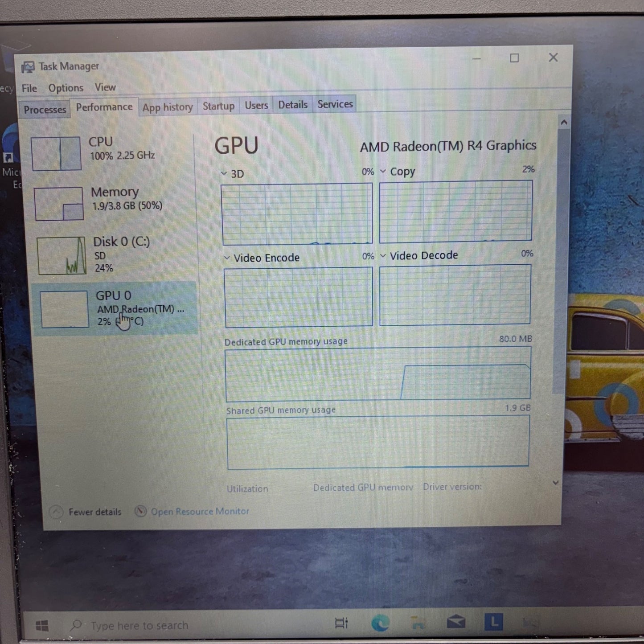Viewport: 644px width, 644px height.
Task: Click the scrollbar down arrow in GPU panel
Action: tap(556, 483)
